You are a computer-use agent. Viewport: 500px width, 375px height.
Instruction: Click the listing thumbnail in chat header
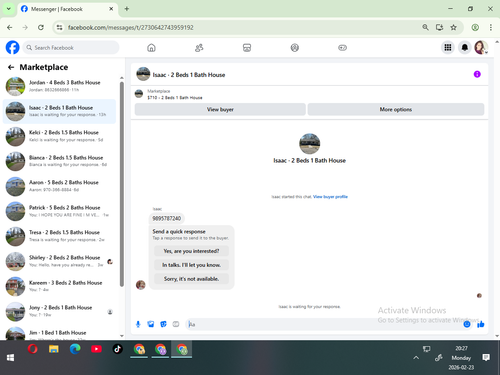[143, 74]
